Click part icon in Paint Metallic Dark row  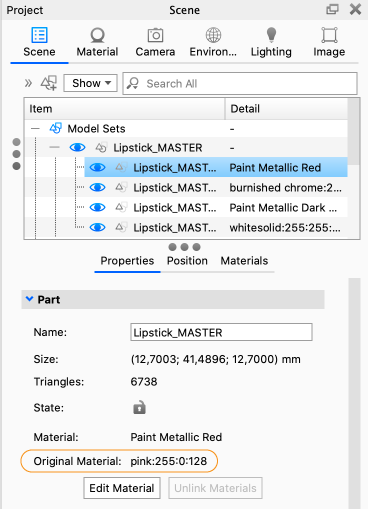click(x=121, y=207)
